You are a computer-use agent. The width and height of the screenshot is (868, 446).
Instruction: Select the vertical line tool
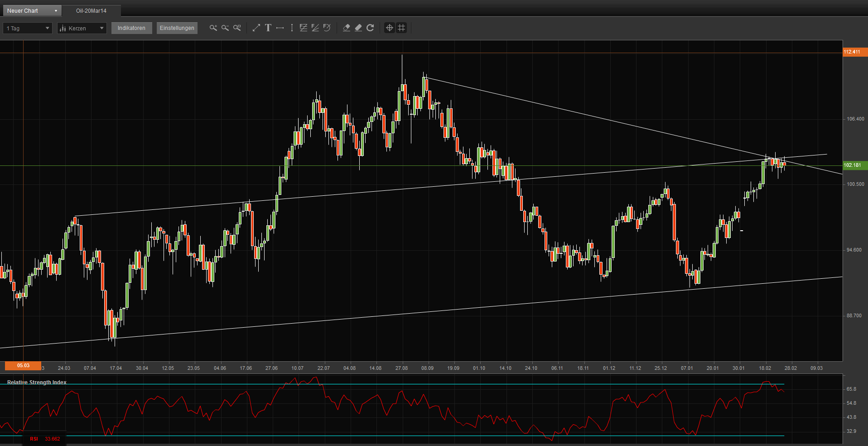click(x=292, y=28)
